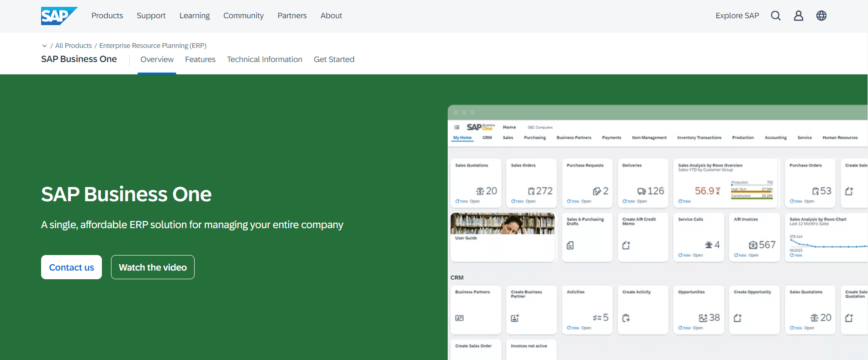Click the SAP logo
This screenshot has height=360, width=868.
59,16
